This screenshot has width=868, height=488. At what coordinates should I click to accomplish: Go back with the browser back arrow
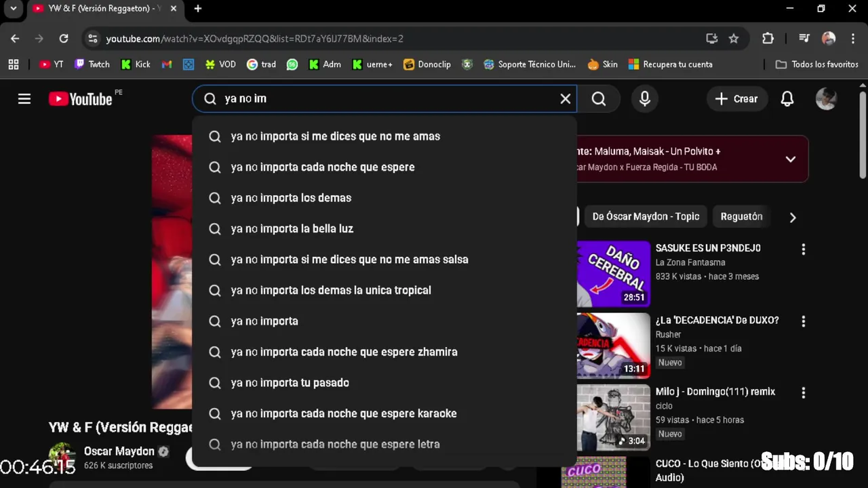pyautogui.click(x=15, y=39)
